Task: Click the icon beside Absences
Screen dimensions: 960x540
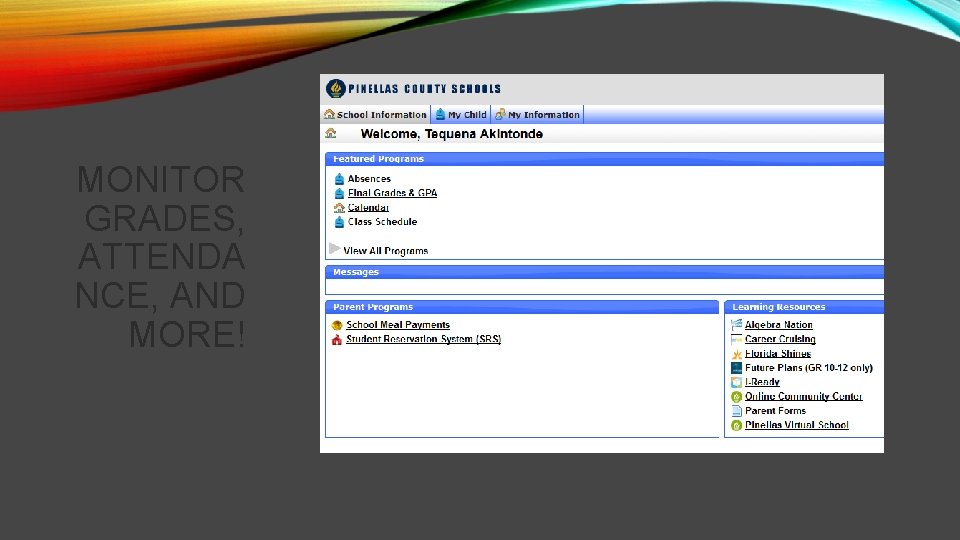Action: [339, 179]
